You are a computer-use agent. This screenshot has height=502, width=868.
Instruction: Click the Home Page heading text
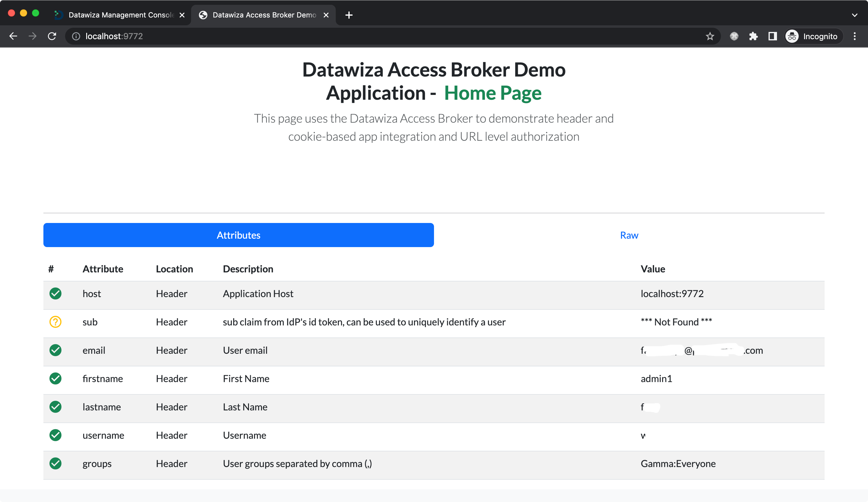(x=492, y=93)
